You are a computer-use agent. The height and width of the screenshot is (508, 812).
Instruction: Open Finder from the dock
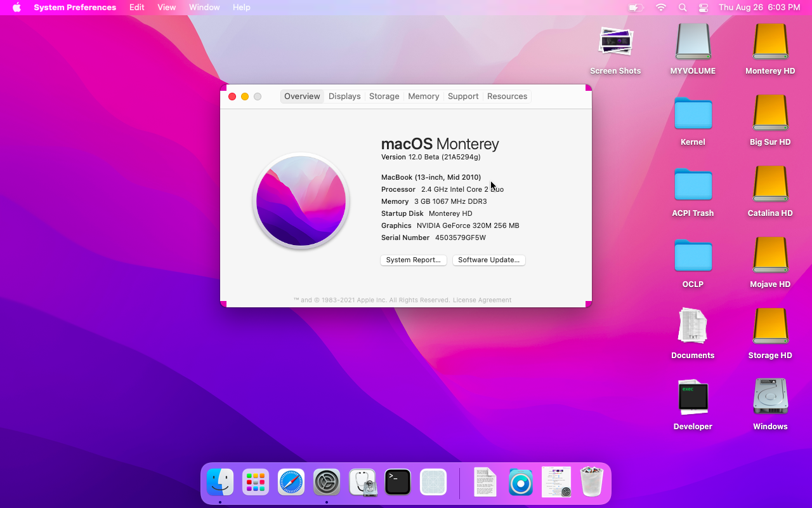220,483
